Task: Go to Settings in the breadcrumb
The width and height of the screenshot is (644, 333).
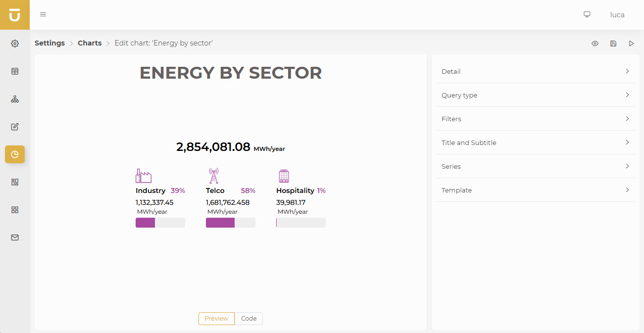Action: (50, 43)
